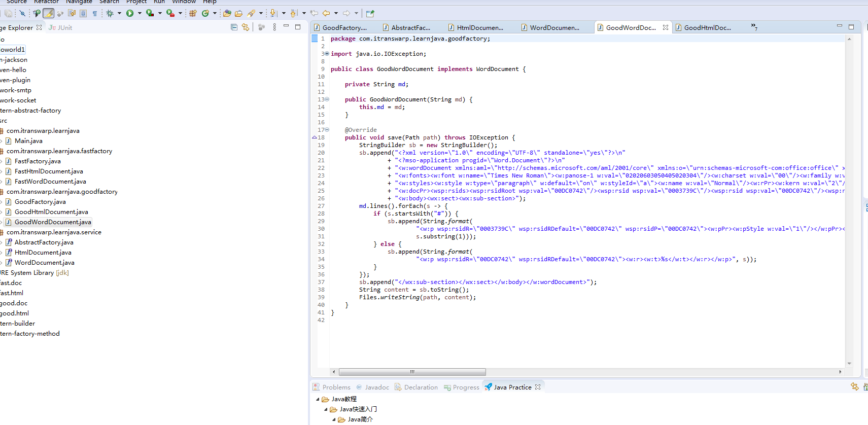Switch to the GoodHtmlDoc... editor tab
The width and height of the screenshot is (868, 425).
[707, 27]
